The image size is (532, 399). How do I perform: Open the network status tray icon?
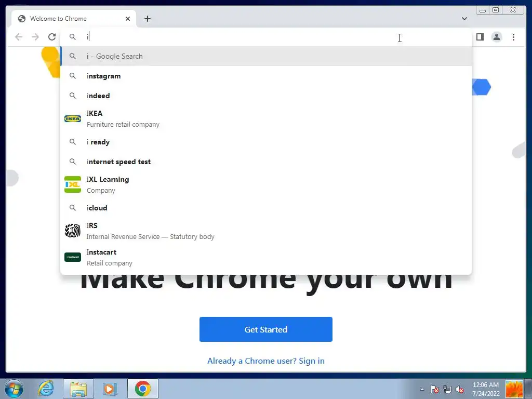pos(447,389)
